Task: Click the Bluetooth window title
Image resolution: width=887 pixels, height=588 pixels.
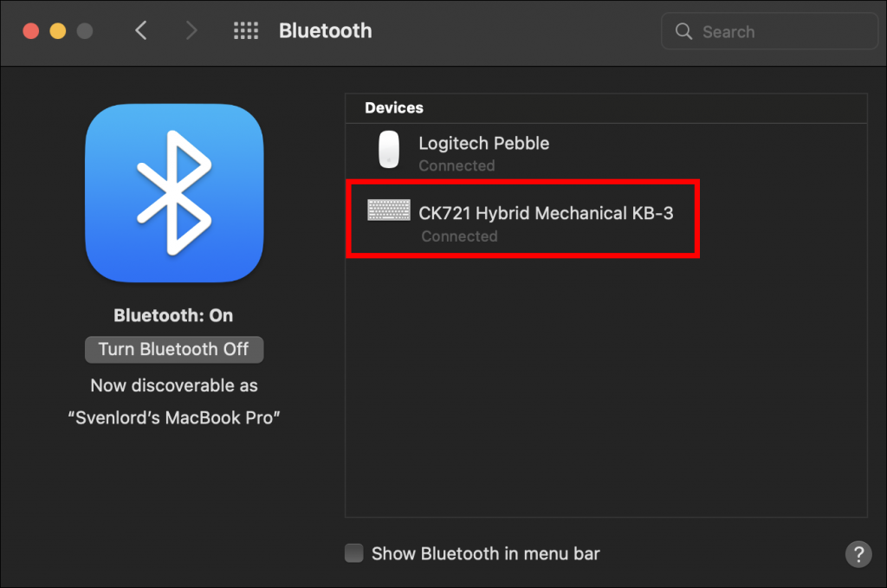Action: [x=325, y=30]
